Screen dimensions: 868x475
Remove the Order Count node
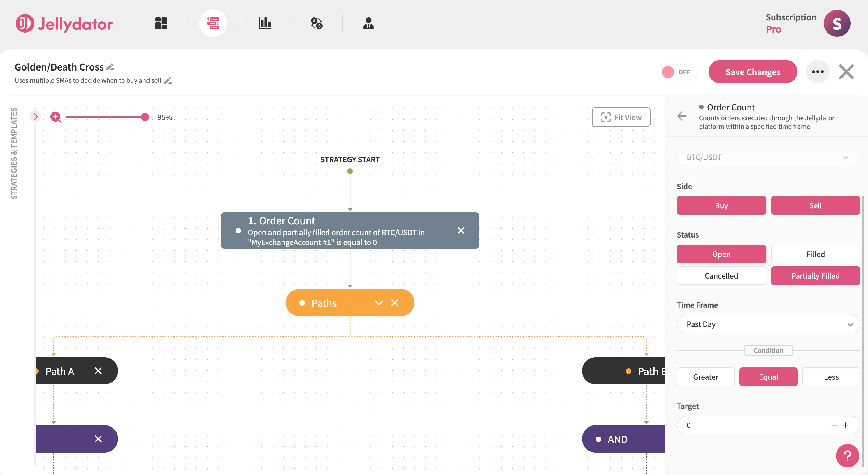[461, 231]
